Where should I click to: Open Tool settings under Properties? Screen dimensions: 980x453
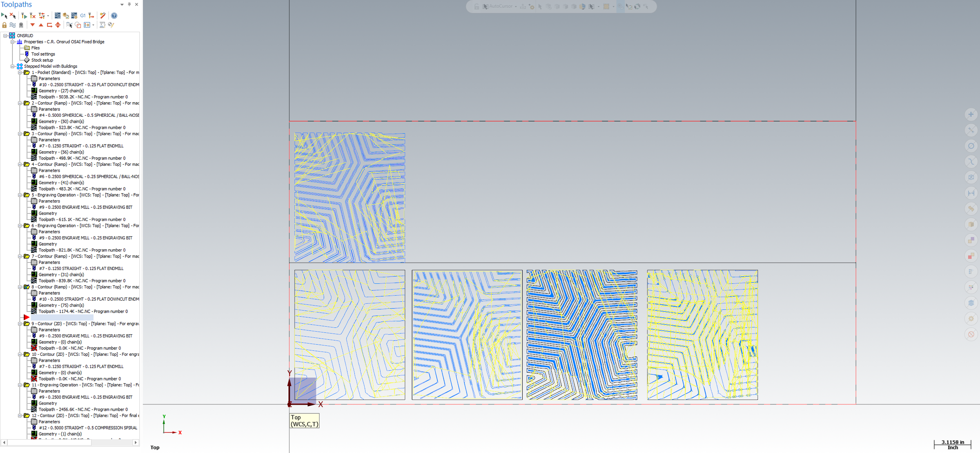[x=43, y=54]
